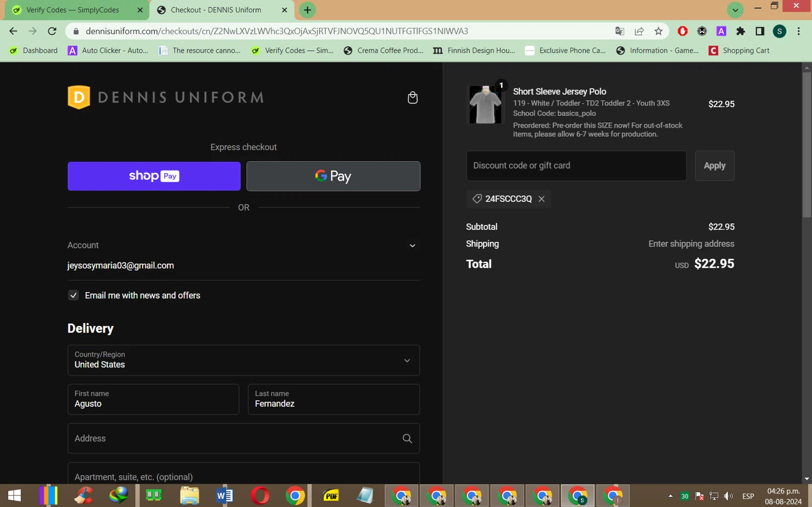This screenshot has height=507, width=812.
Task: Pay with Shop Pay button
Action: (154, 176)
